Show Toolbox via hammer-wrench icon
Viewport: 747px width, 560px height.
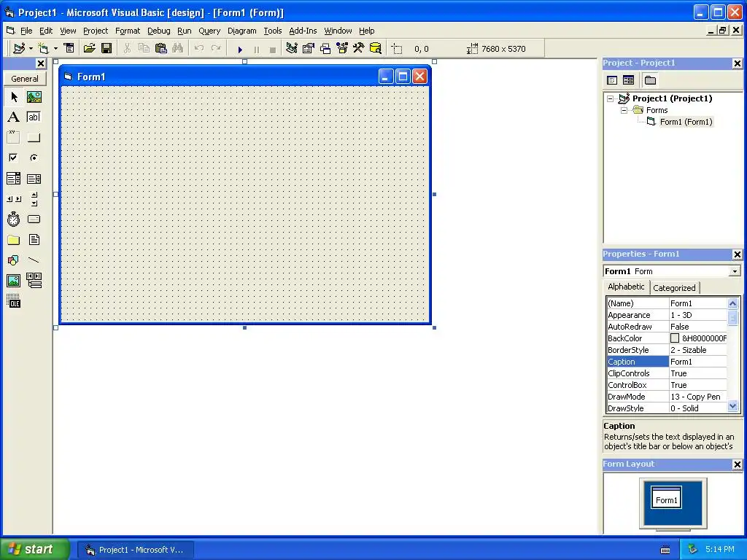359,48
